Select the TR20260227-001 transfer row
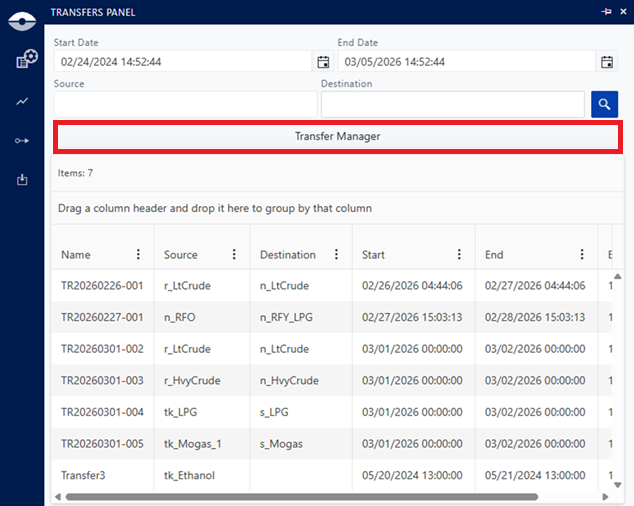 point(102,317)
